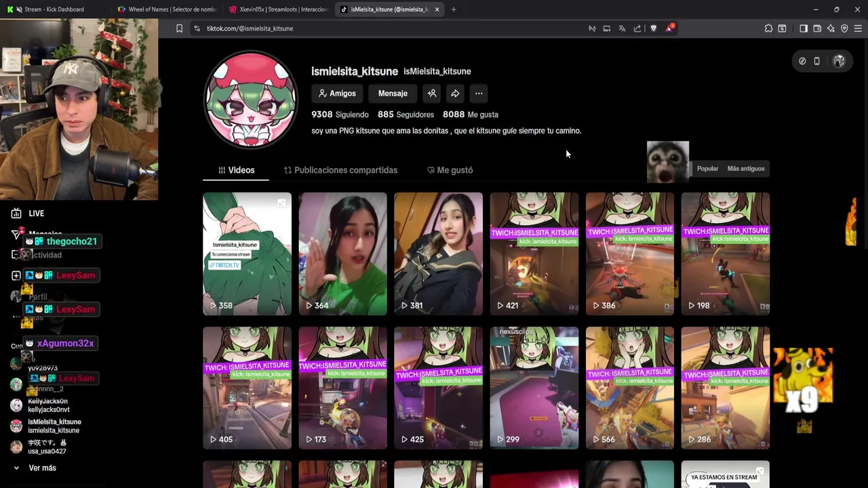Viewport: 868px width, 488px height.
Task: Open the 9308 Siguiendo list
Action: click(340, 115)
